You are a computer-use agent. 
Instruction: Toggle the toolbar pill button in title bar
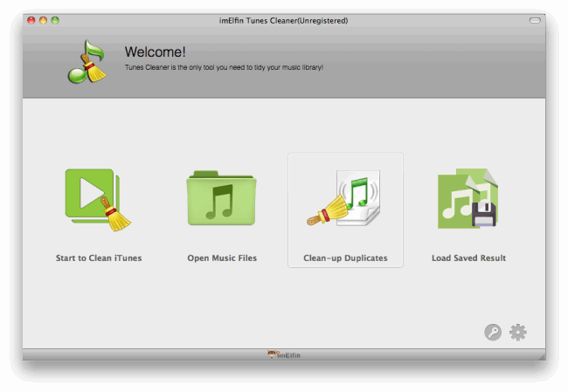tap(535, 20)
